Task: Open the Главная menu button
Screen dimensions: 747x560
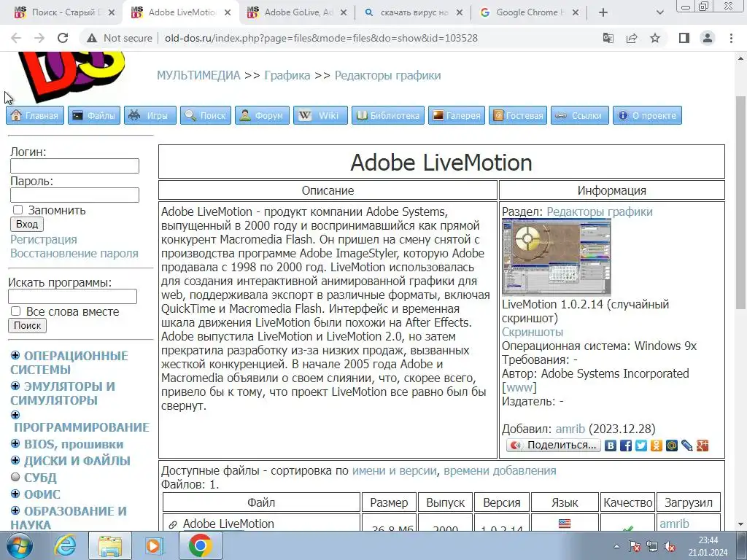Action: coord(35,115)
